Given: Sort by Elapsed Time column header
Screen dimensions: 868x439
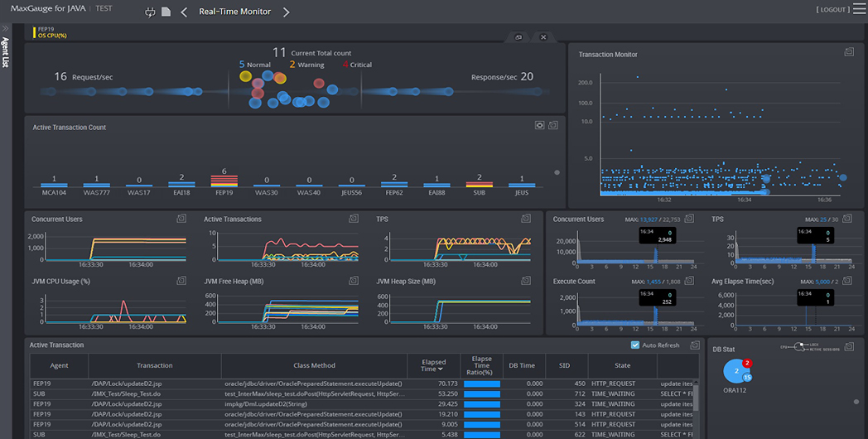Looking at the screenshot, I should (x=433, y=365).
